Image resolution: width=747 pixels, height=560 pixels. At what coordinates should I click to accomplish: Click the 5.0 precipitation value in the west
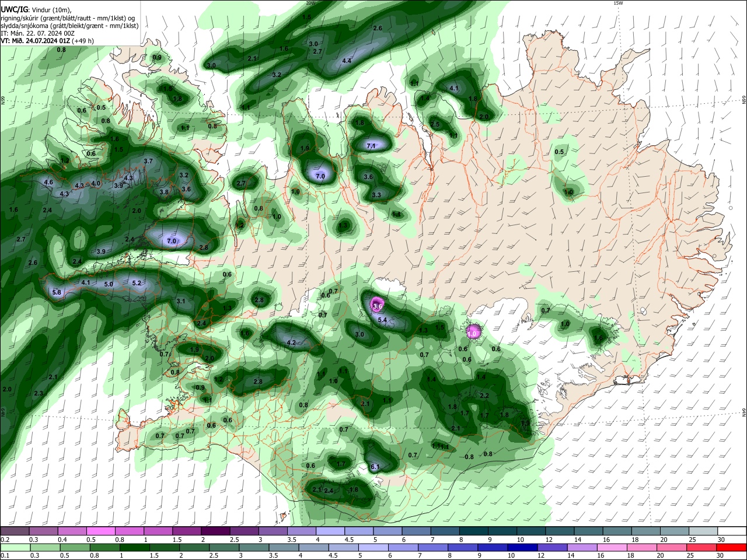pyautogui.click(x=109, y=284)
